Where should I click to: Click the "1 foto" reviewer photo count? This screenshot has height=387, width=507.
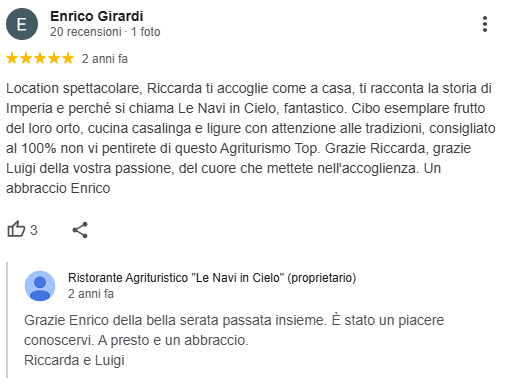(x=146, y=32)
